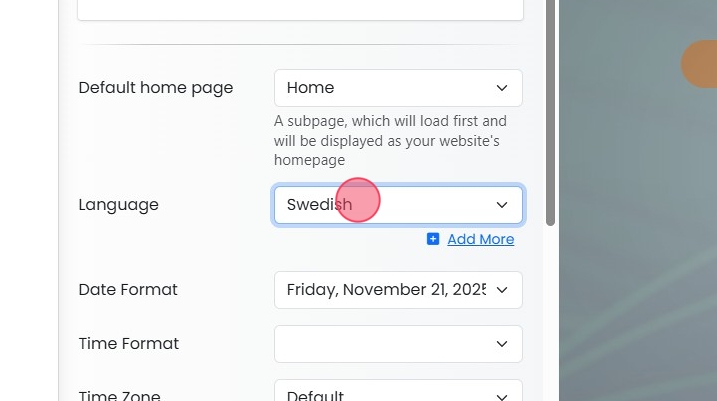The width and height of the screenshot is (717, 401).
Task: Click the Default home page label
Action: click(x=156, y=88)
